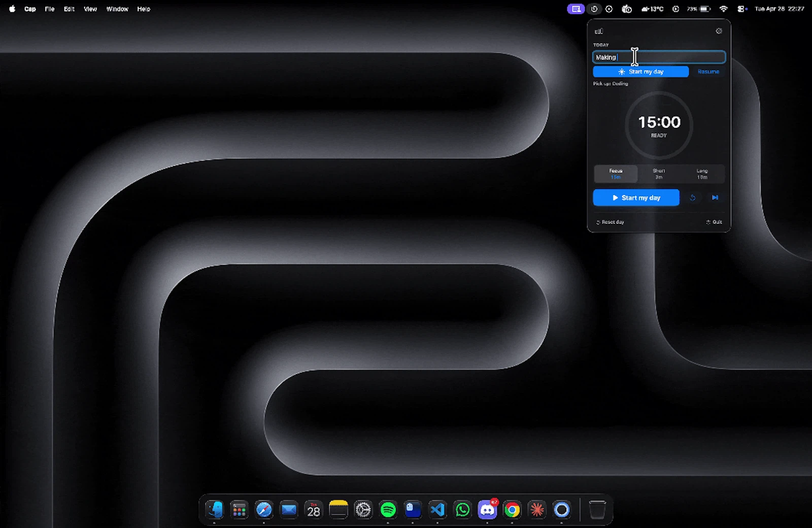
Task: Open Control Center in menu bar
Action: (x=742, y=9)
